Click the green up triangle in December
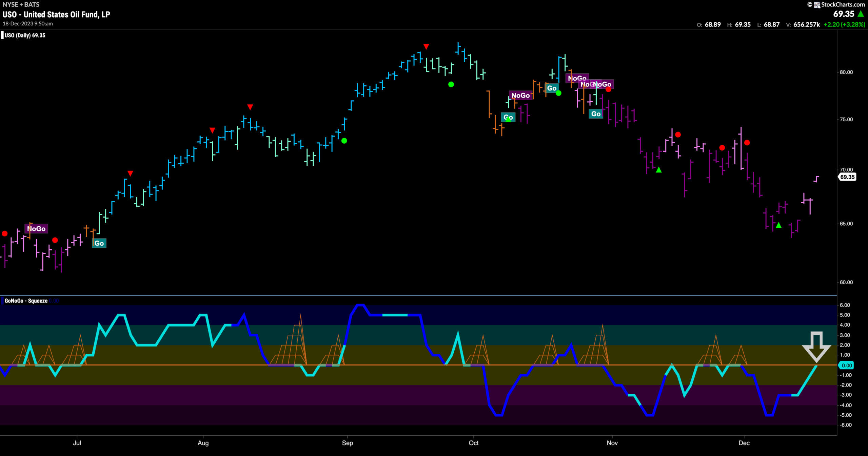Viewport: 868px width, 456px height. point(779,225)
